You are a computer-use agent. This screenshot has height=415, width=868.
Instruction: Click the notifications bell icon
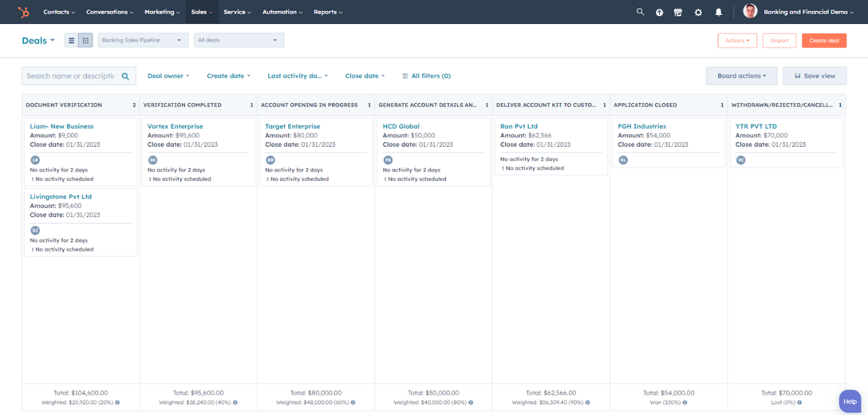point(718,11)
